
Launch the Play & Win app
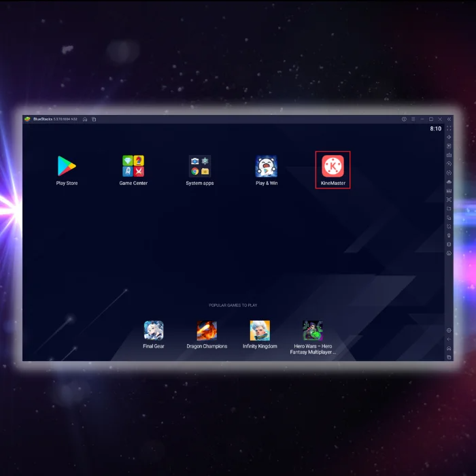click(x=267, y=167)
